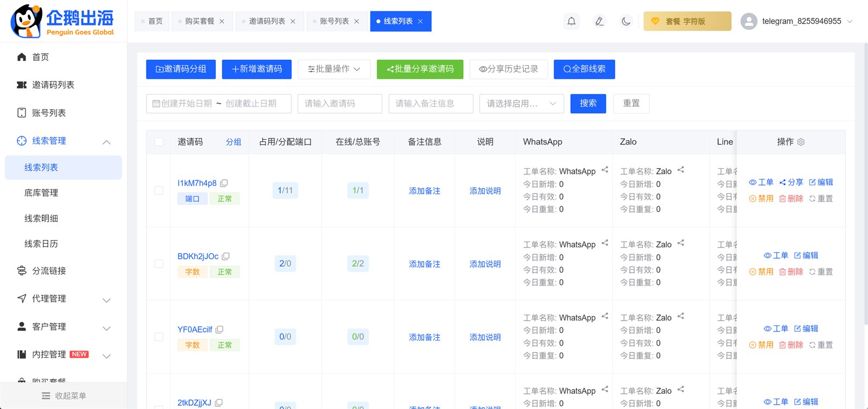Click 新增邀请码 button
Viewport: 868px width, 409px height.
tap(257, 69)
